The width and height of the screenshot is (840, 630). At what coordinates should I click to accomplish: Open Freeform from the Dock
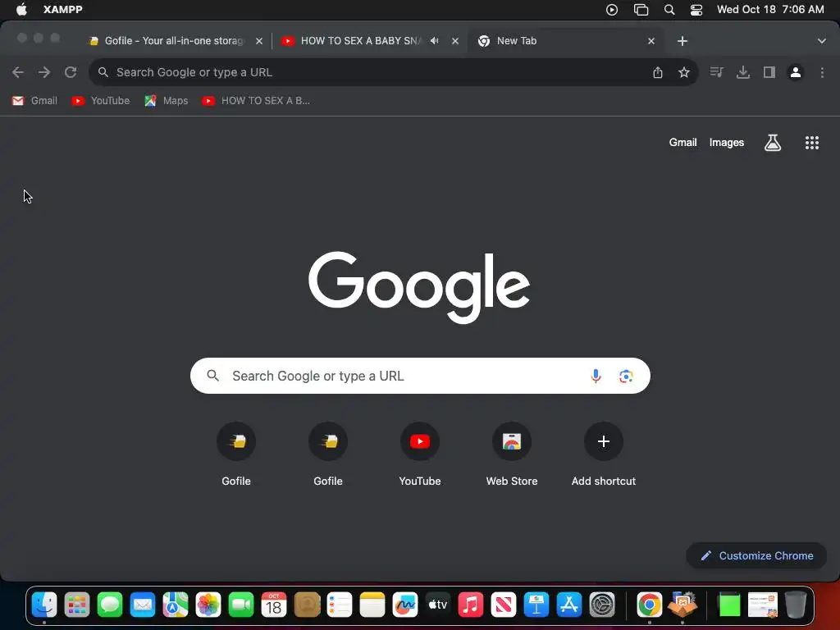[405, 605]
